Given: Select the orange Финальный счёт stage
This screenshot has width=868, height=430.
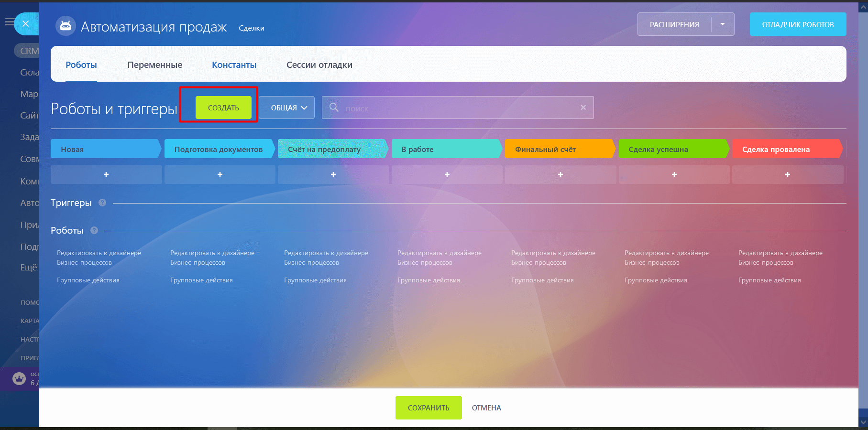Looking at the screenshot, I should 559,149.
